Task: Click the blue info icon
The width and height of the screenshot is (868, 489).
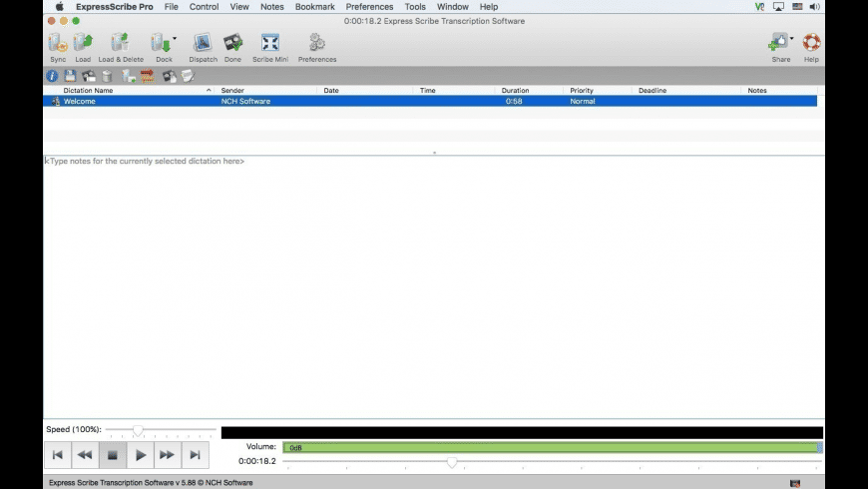Action: point(52,76)
